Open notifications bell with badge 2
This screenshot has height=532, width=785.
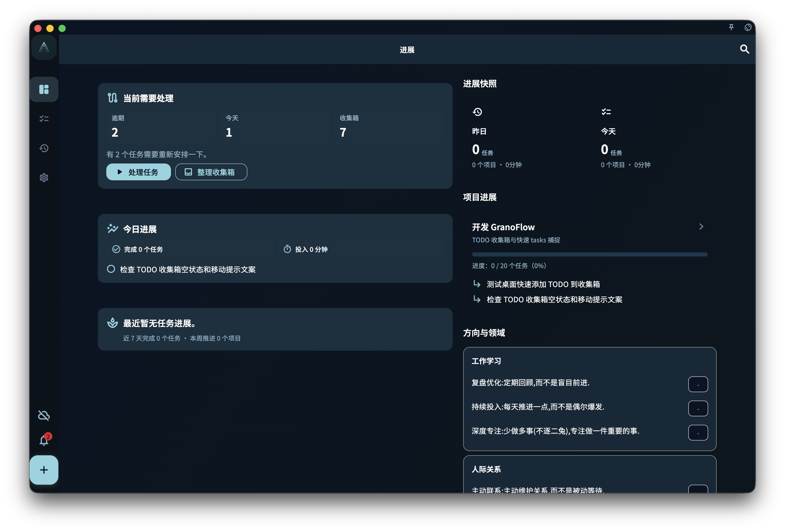[44, 440]
